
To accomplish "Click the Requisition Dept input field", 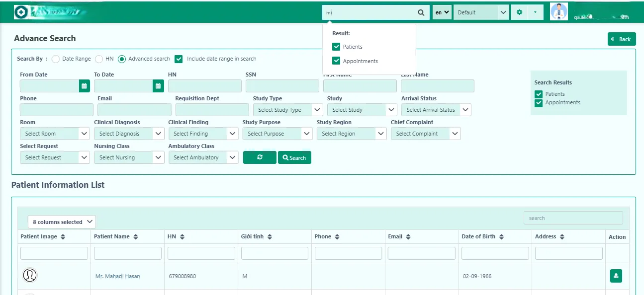I will (212, 110).
